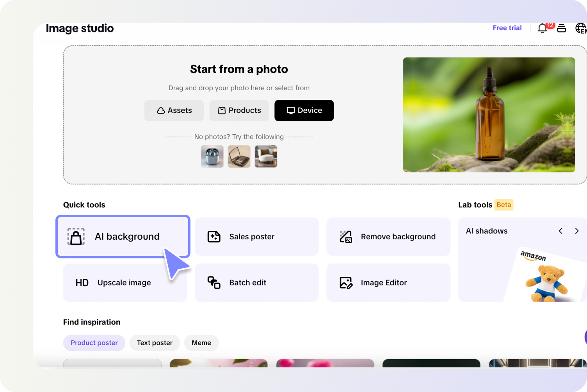
Task: Select the earbuds sample photo
Action: coord(212,156)
